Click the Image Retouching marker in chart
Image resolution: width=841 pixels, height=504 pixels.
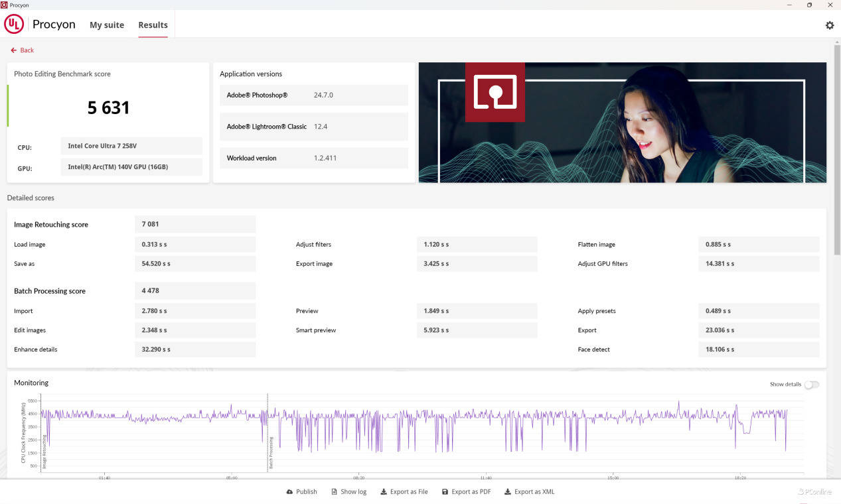[x=44, y=452]
